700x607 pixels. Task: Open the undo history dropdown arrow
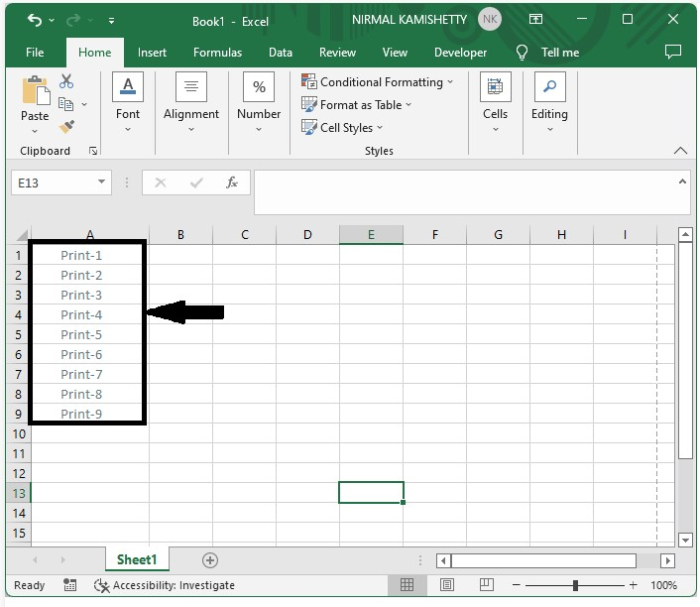point(52,21)
